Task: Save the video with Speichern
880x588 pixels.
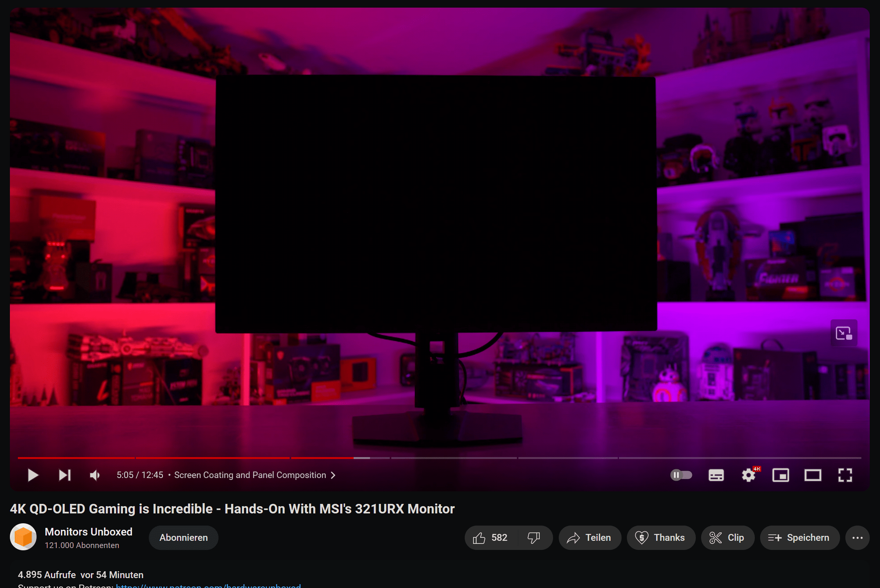Action: (x=800, y=538)
